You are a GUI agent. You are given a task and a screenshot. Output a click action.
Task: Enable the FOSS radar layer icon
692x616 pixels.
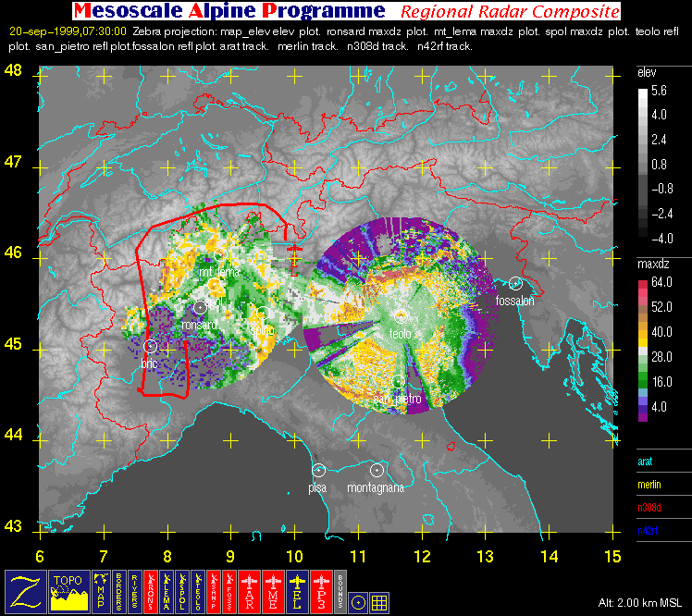coord(229,592)
